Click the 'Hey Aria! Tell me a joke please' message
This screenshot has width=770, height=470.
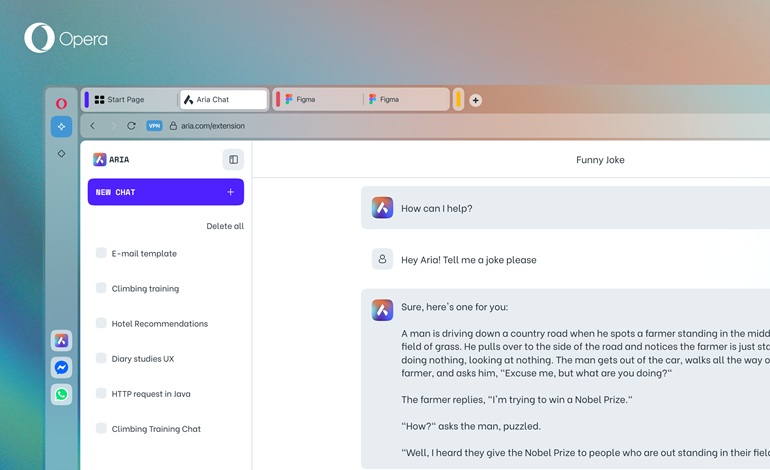pyautogui.click(x=468, y=260)
